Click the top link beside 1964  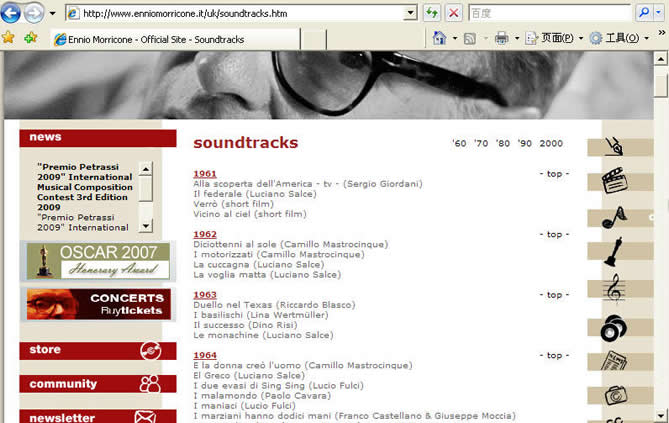tap(554, 355)
